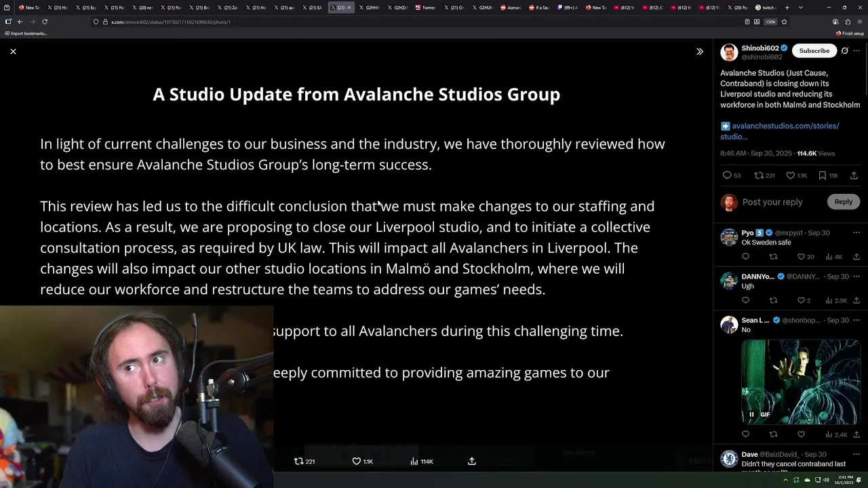Switch to the 'Former' browser tab
Screen dimensions: 868x488
pos(426,7)
